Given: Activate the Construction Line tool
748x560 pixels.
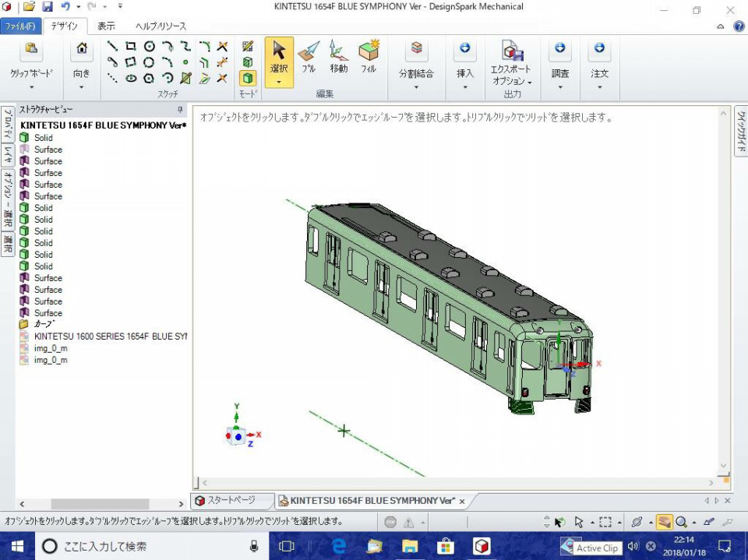Looking at the screenshot, I should coord(112,78).
